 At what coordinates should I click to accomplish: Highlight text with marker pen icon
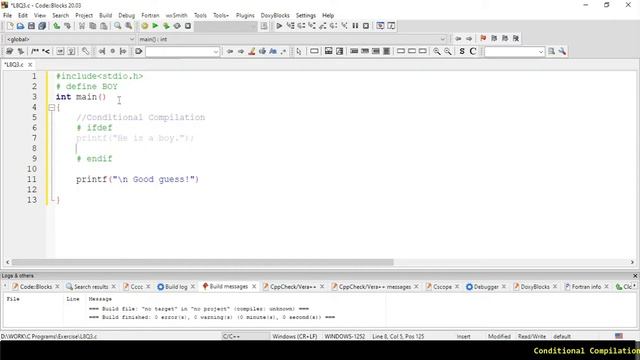click(x=252, y=51)
